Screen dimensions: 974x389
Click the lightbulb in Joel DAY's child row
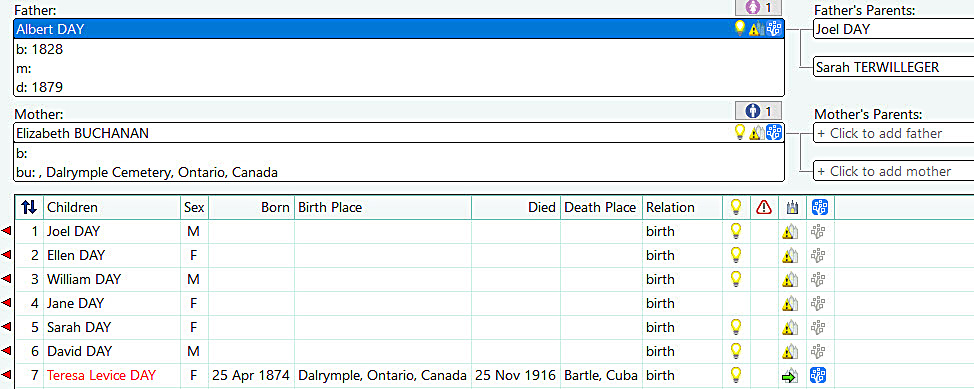coord(736,231)
